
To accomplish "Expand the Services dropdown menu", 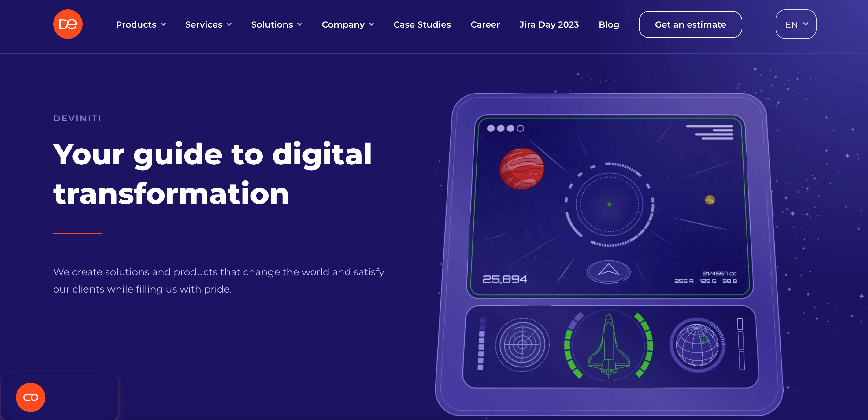I will coord(208,24).
